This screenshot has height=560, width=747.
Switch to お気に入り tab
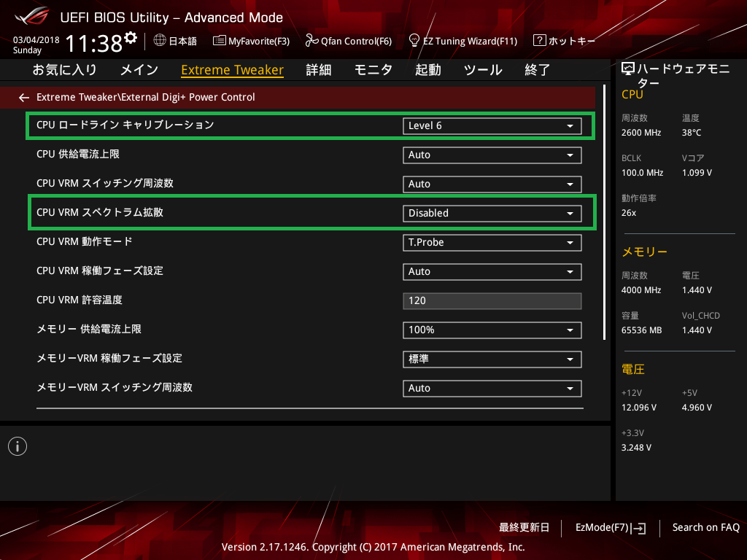(65, 70)
